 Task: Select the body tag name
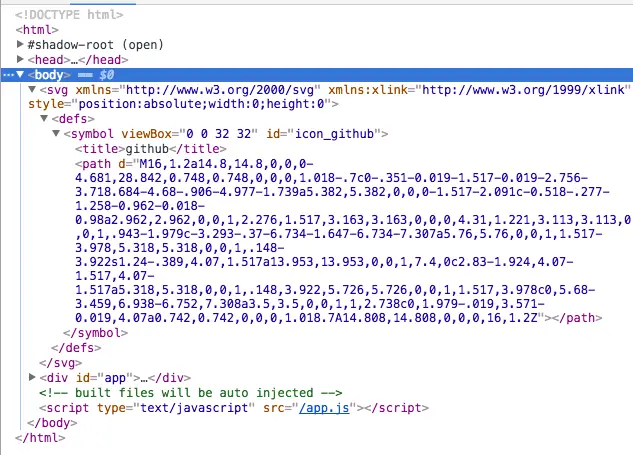[49, 75]
